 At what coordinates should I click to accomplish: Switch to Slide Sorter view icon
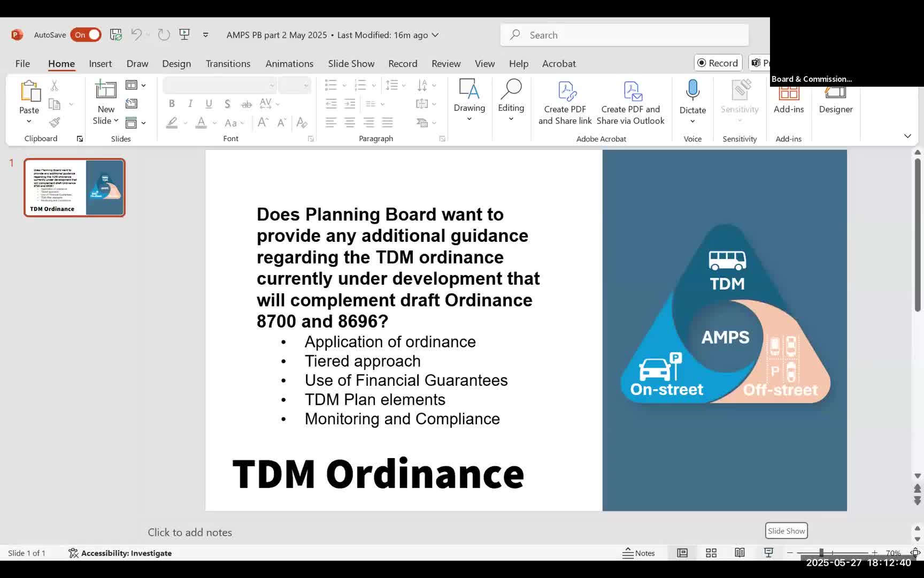pyautogui.click(x=711, y=552)
